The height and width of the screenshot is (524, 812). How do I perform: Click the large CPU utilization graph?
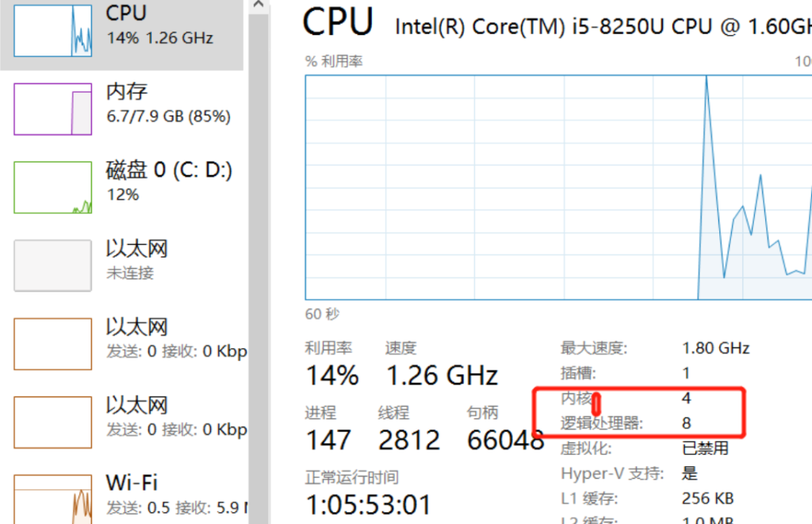[x=555, y=188]
